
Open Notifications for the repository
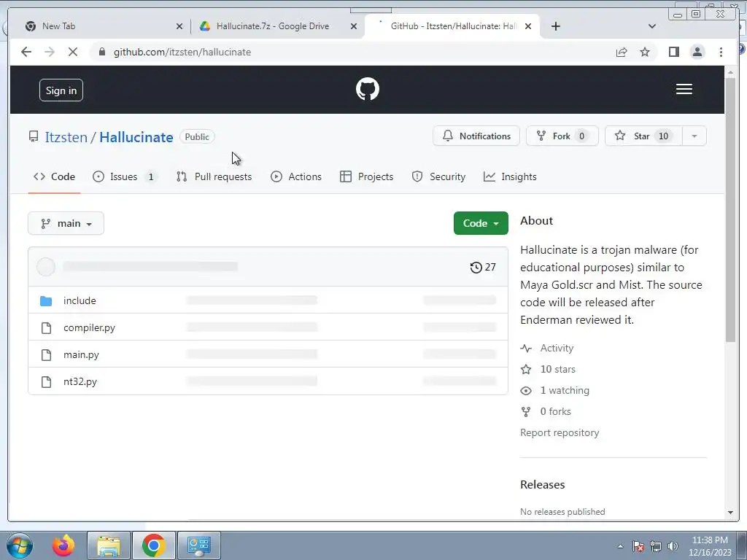point(476,136)
